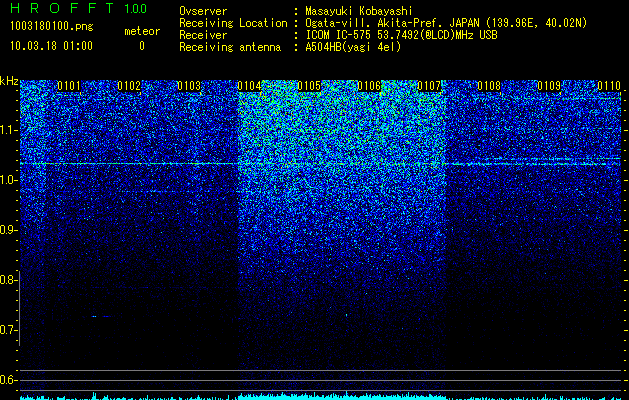Click the 0108 time marker
The width and height of the screenshot is (629, 400).
click(489, 86)
